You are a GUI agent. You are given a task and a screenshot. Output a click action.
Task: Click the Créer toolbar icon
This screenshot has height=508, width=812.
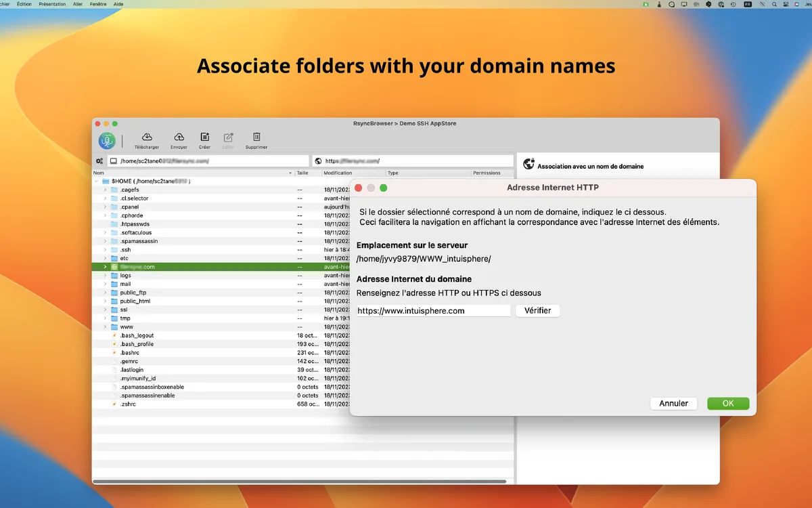[204, 137]
